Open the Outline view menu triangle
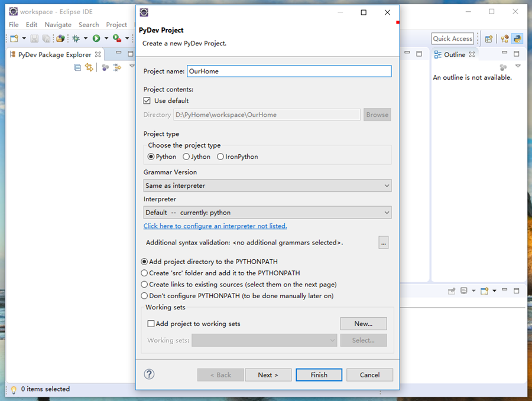Screen dimensions: 532x401 tap(518, 66)
